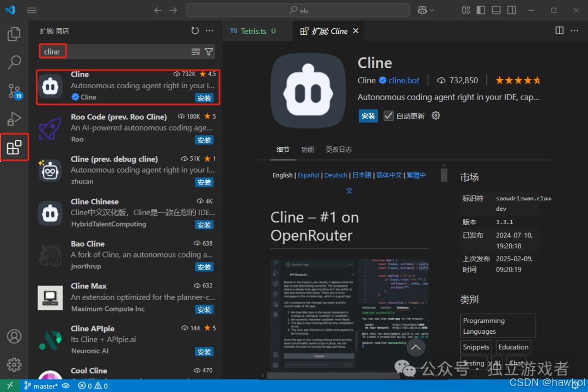Switch to the 功能 tab
588x392 pixels.
308,150
